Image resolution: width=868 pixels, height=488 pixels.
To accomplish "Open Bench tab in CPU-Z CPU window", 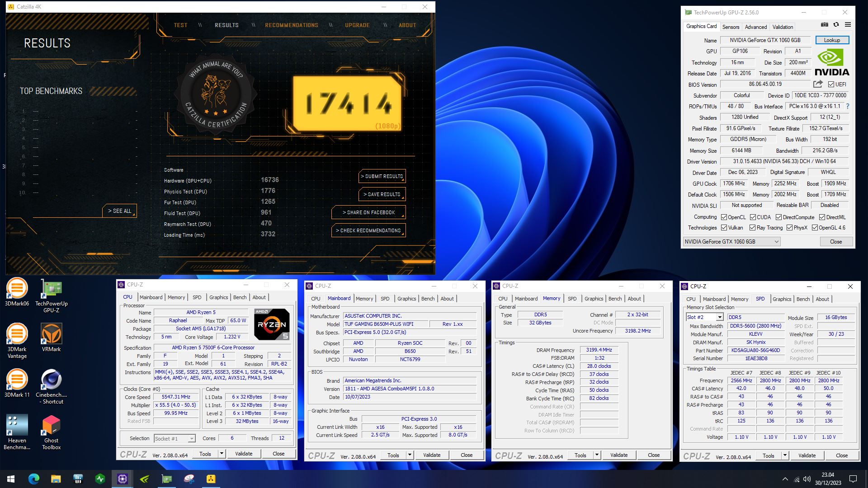I will click(x=240, y=297).
